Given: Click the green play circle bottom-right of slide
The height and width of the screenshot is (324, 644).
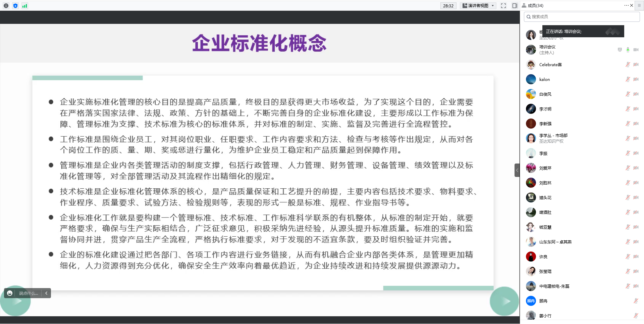Looking at the screenshot, I should [504, 301].
